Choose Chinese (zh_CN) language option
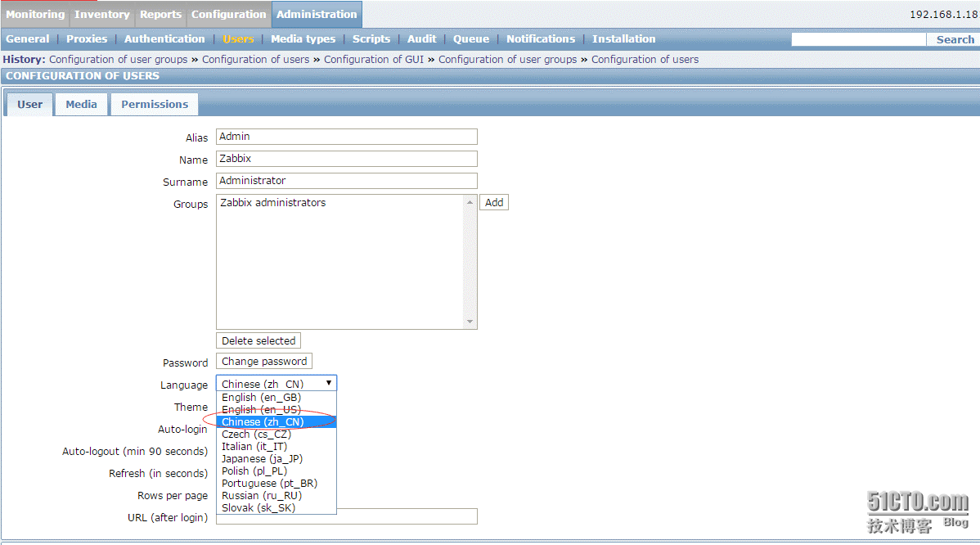The image size is (980, 545). (276, 422)
